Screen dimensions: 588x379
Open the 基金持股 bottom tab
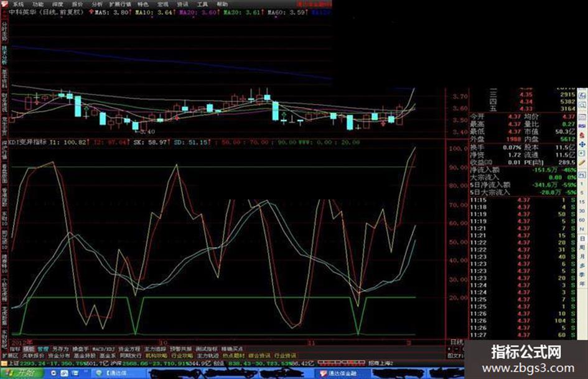(x=85, y=356)
